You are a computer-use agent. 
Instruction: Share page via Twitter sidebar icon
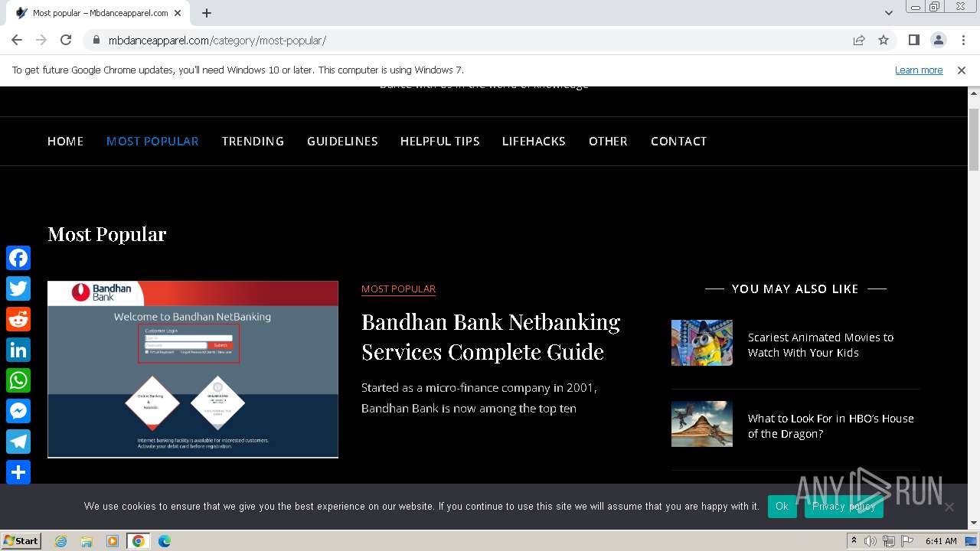[18, 289]
